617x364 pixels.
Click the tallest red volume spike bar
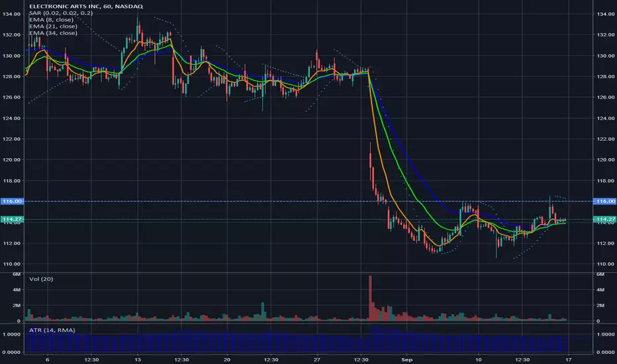click(370, 298)
